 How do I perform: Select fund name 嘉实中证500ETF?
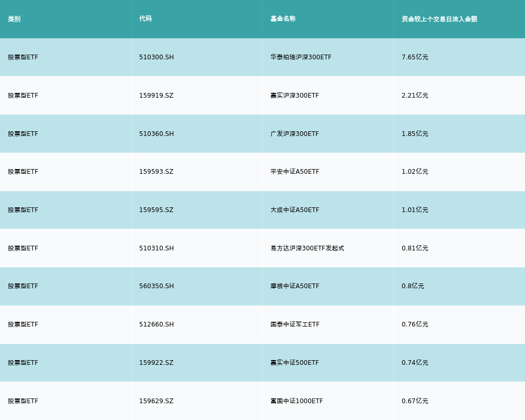coord(295,363)
